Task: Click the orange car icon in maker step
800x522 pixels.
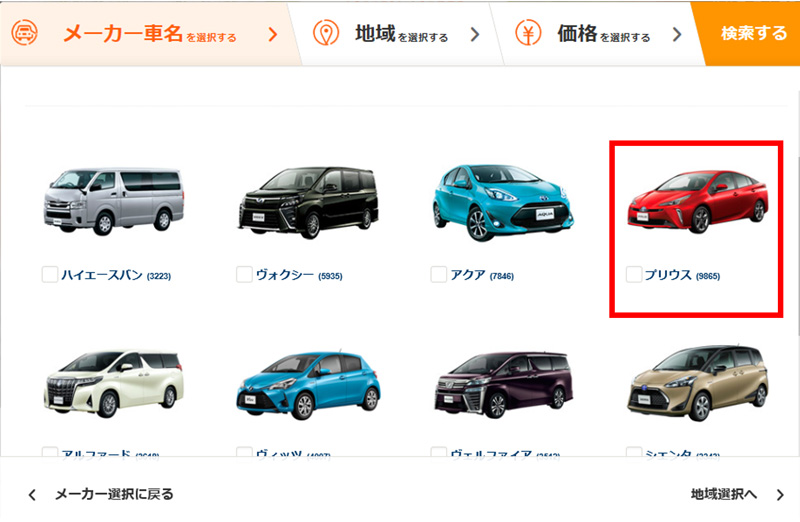Action: pyautogui.click(x=24, y=33)
